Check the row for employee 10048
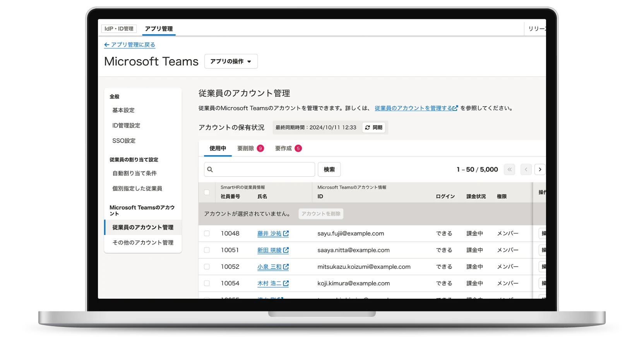The width and height of the screenshot is (644, 337). tap(207, 233)
